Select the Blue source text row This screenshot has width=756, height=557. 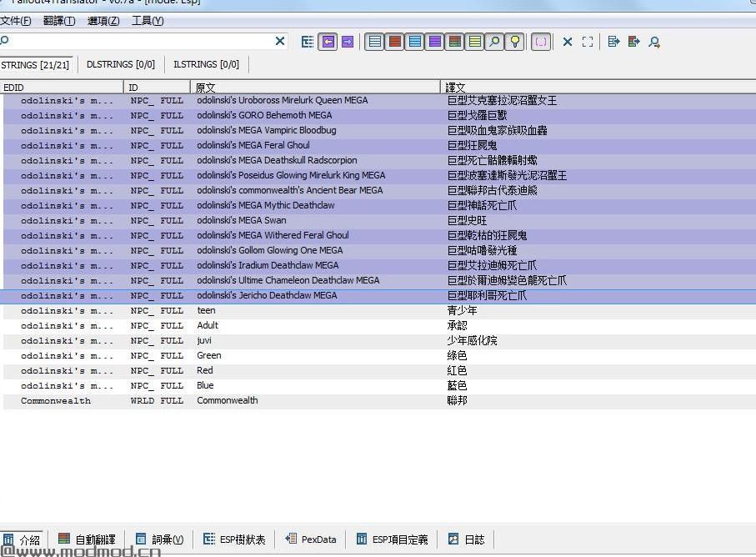coord(379,385)
